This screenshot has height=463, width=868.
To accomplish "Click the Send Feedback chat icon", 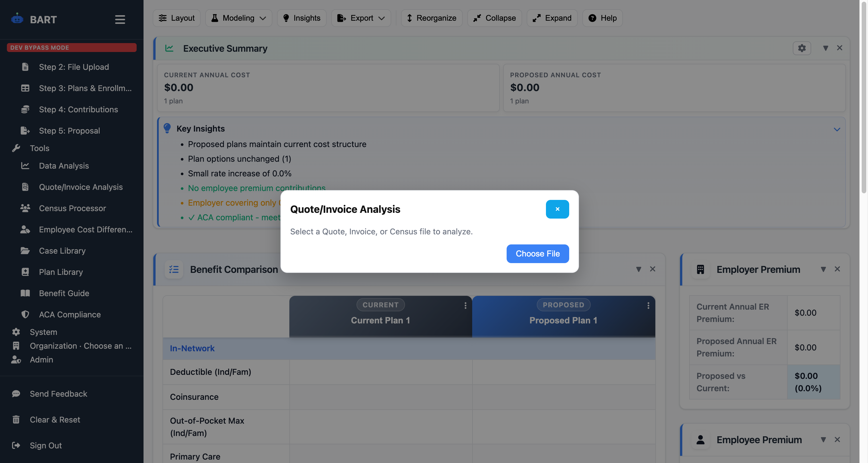I will pos(16,393).
